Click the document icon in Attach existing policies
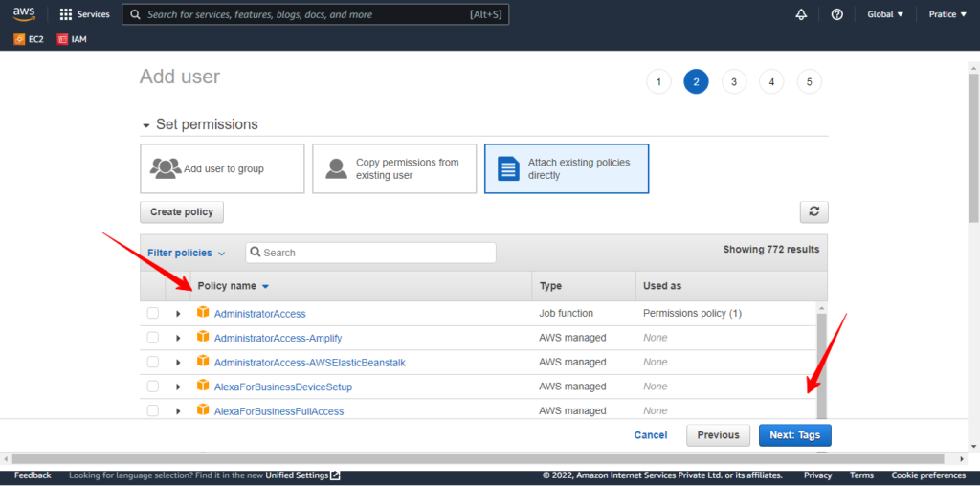This screenshot has height=486, width=980. (508, 168)
